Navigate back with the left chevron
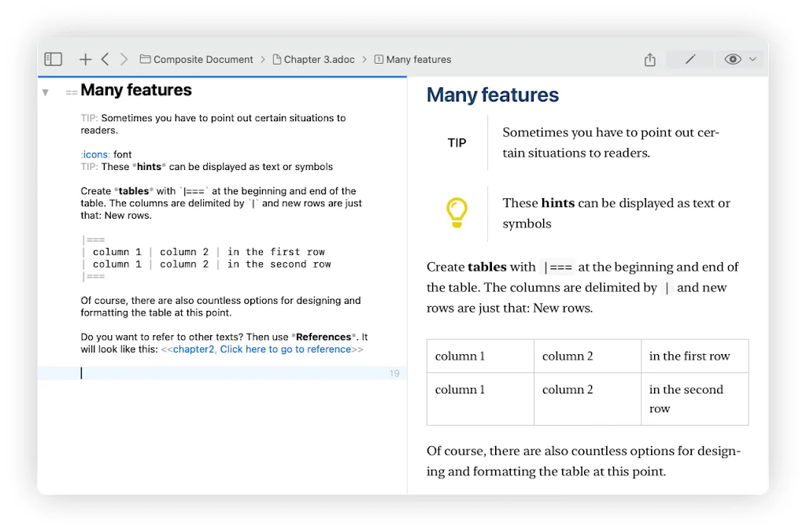The height and width of the screenshot is (532, 806). [x=105, y=59]
